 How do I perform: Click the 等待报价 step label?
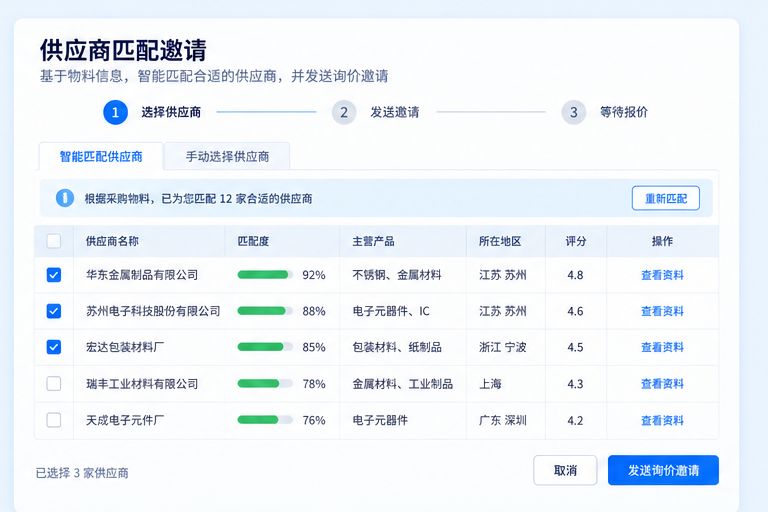[624, 112]
